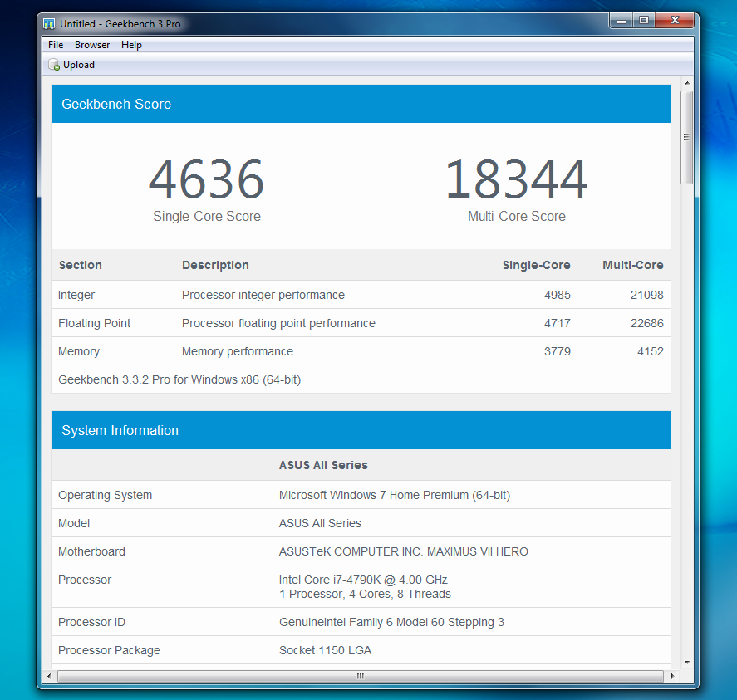The image size is (737, 700).
Task: Click the vertical scrollbar down arrow
Action: (x=687, y=662)
